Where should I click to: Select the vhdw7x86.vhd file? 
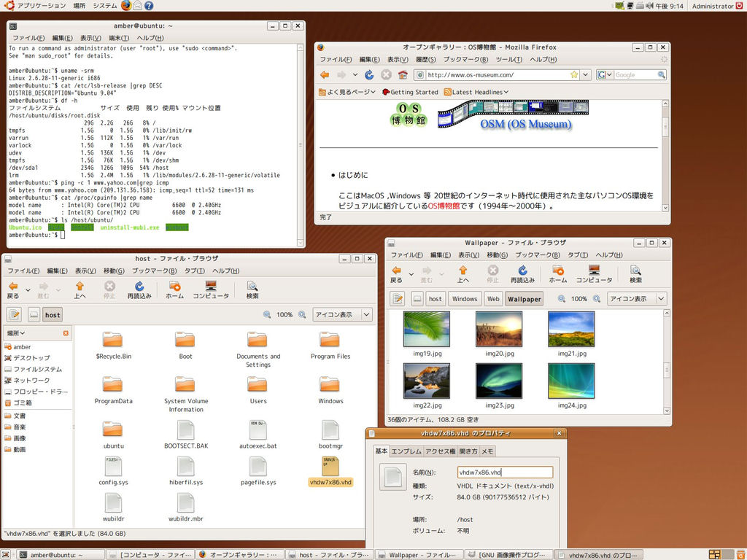330,472
